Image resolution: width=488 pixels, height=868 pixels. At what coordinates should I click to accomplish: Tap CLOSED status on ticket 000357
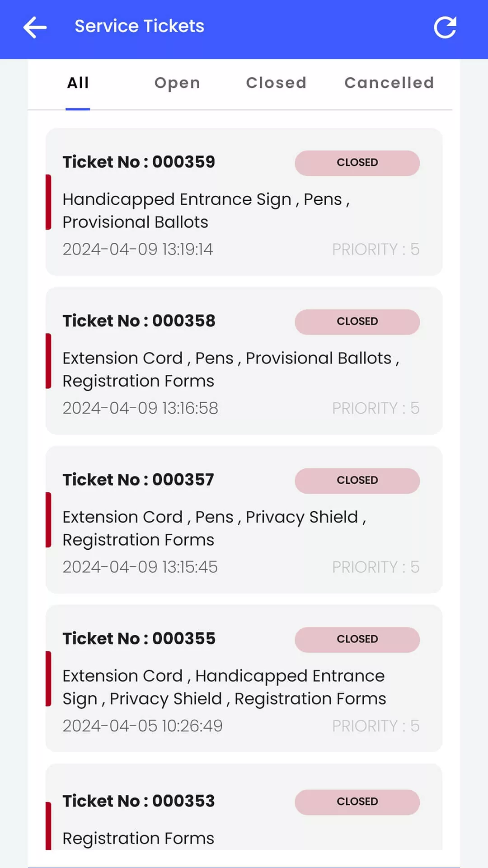coord(357,481)
